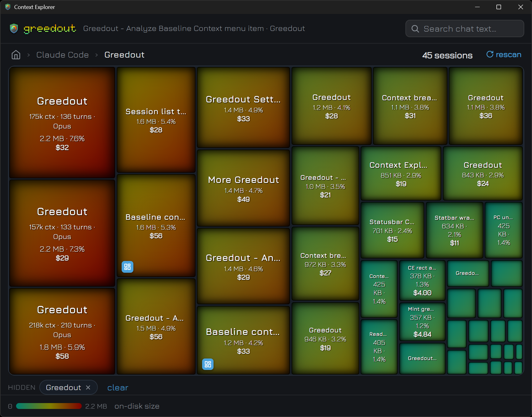This screenshot has width=532, height=417.
Task: Open the Read... 405 KB tile
Action: pos(379,347)
